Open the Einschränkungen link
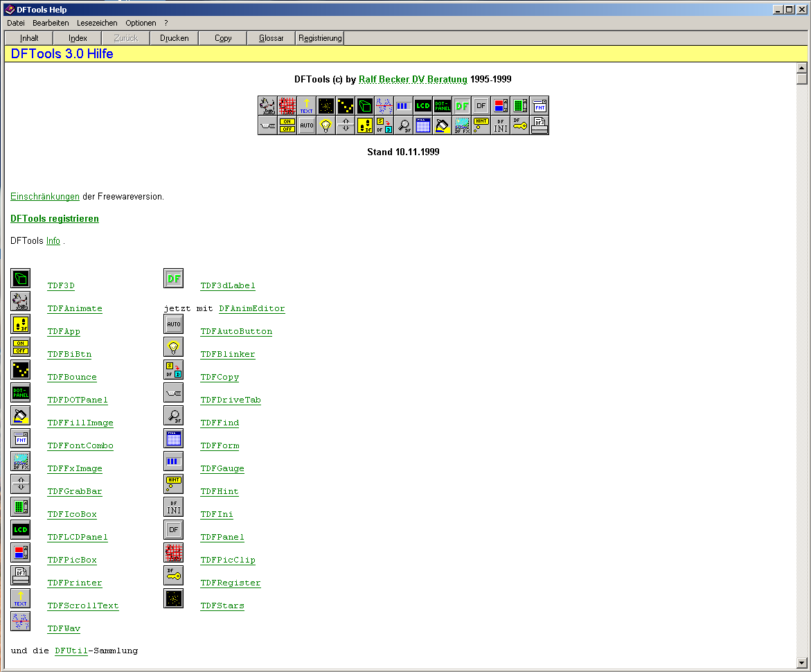 point(45,197)
